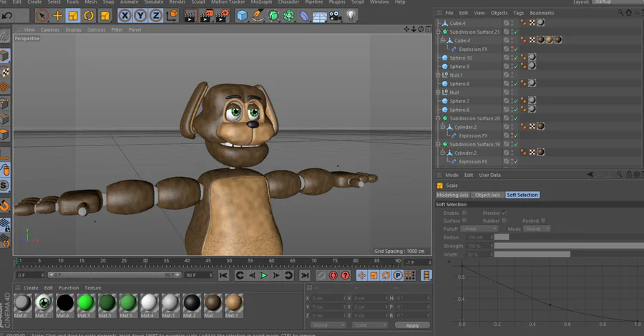Toggle the Rubber checkbox
644x336 pixels.
point(504,221)
